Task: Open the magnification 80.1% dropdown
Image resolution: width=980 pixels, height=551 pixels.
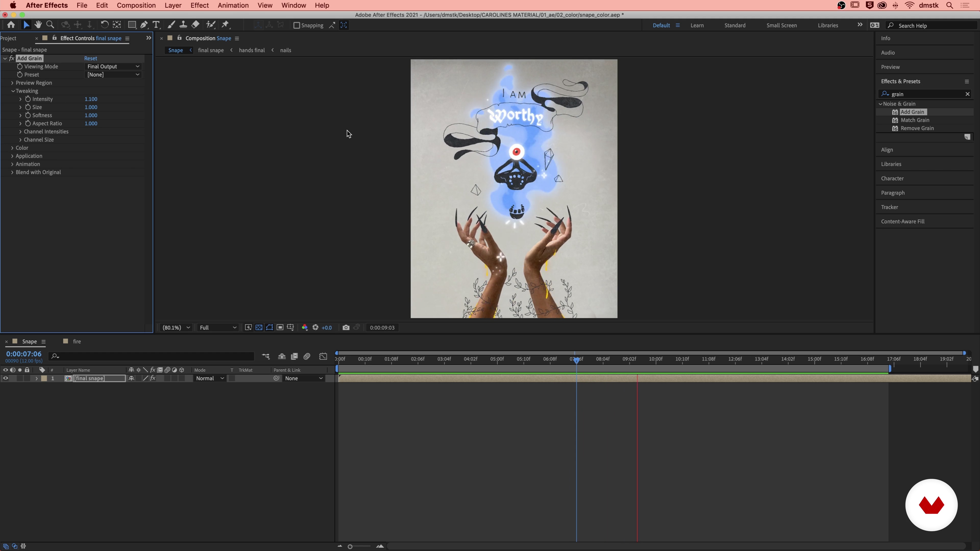Action: click(176, 327)
